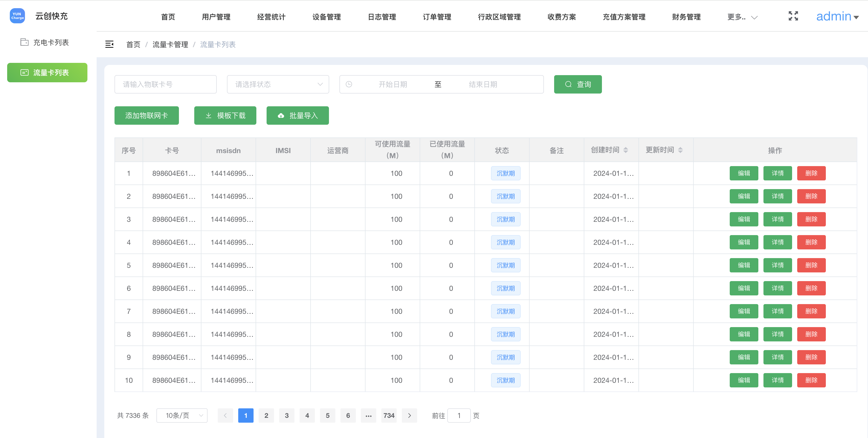Open the 请选择状态 status dropdown

click(278, 84)
